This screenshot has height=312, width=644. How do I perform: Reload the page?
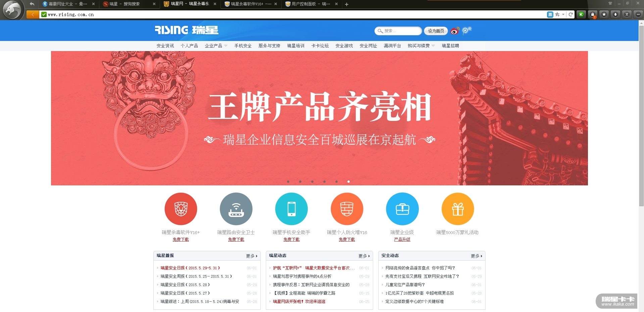pos(571,14)
